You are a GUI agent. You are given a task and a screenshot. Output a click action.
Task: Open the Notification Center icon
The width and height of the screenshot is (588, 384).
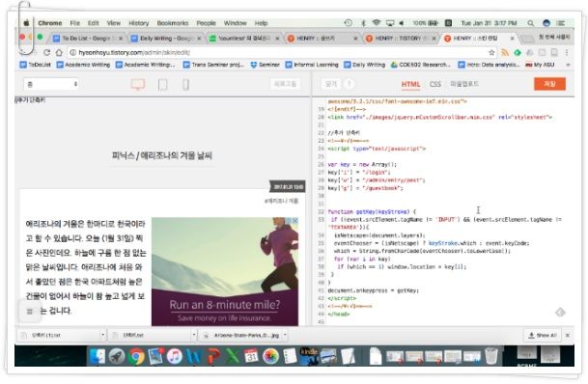(561, 23)
